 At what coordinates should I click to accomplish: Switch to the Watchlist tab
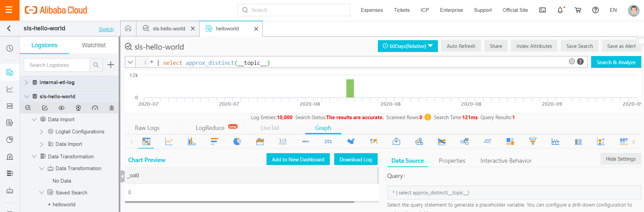click(94, 45)
